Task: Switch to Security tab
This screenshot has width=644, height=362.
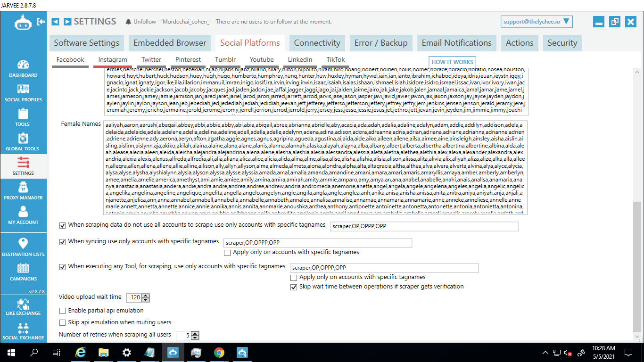Action: coord(562,43)
